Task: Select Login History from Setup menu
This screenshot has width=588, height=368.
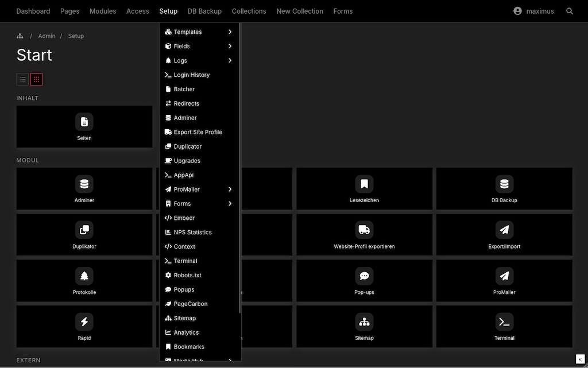Action: pyautogui.click(x=191, y=75)
